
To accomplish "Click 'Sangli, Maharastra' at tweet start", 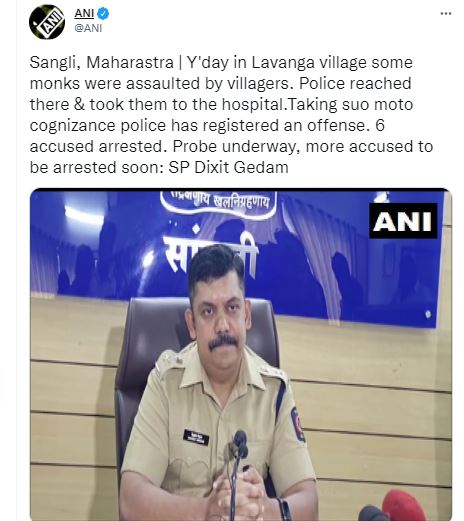I will pyautogui.click(x=101, y=63).
